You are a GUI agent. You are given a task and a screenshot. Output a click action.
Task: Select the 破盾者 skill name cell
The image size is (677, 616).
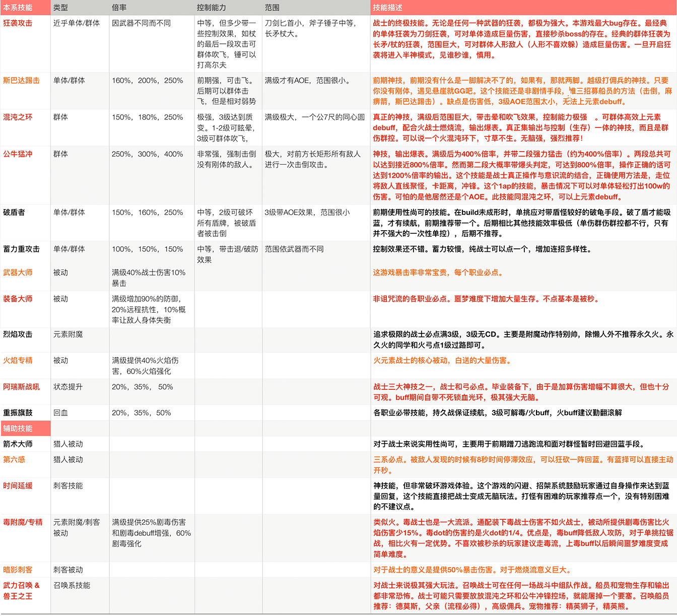point(25,223)
